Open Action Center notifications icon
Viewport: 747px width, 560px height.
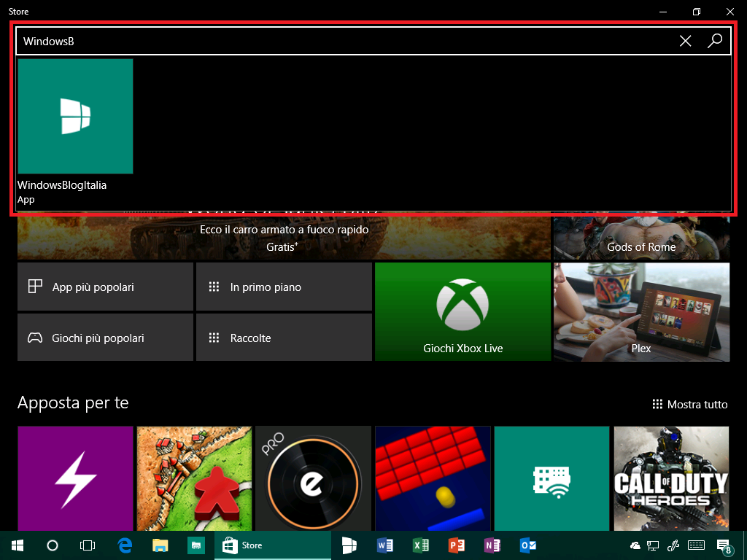pos(724,546)
